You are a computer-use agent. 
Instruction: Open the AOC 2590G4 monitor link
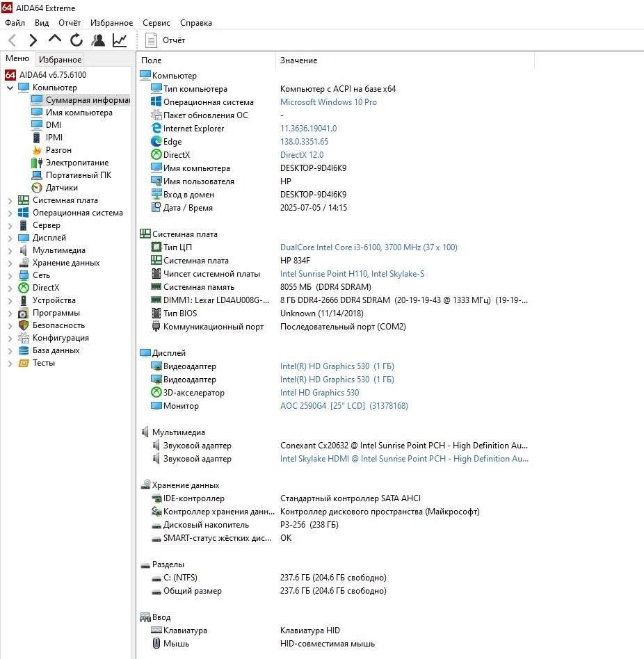point(344,406)
